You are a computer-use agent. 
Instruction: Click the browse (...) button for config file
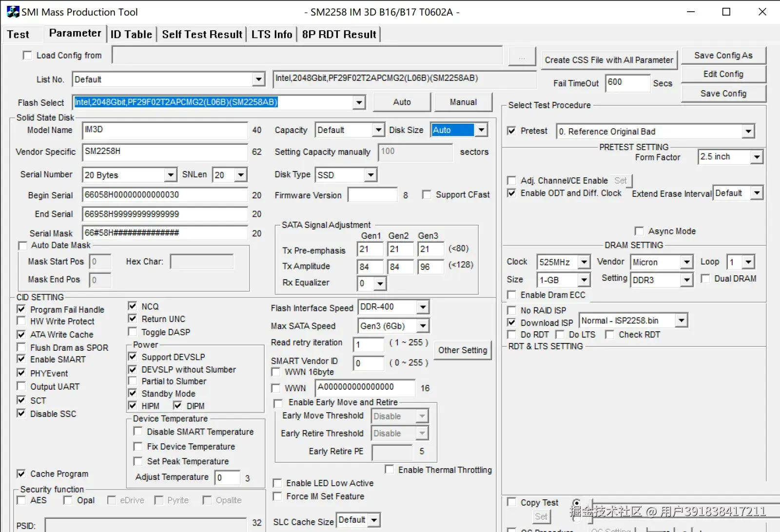pyautogui.click(x=522, y=57)
